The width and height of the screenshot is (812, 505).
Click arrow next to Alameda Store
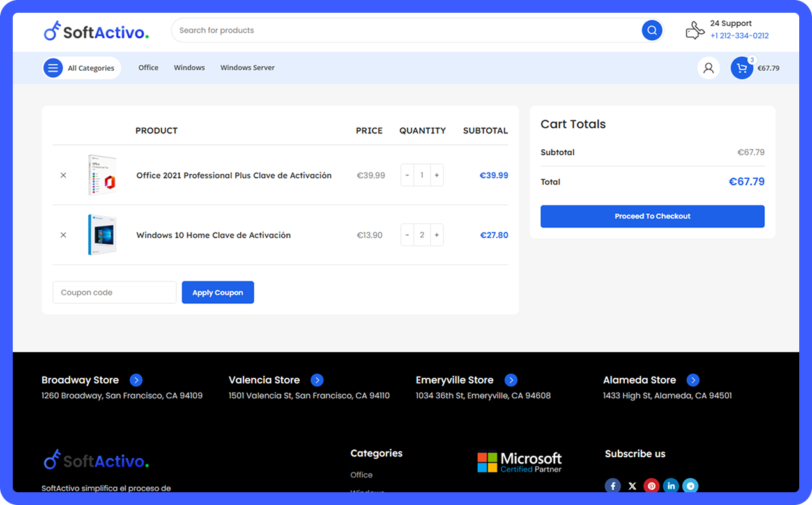pos(693,380)
